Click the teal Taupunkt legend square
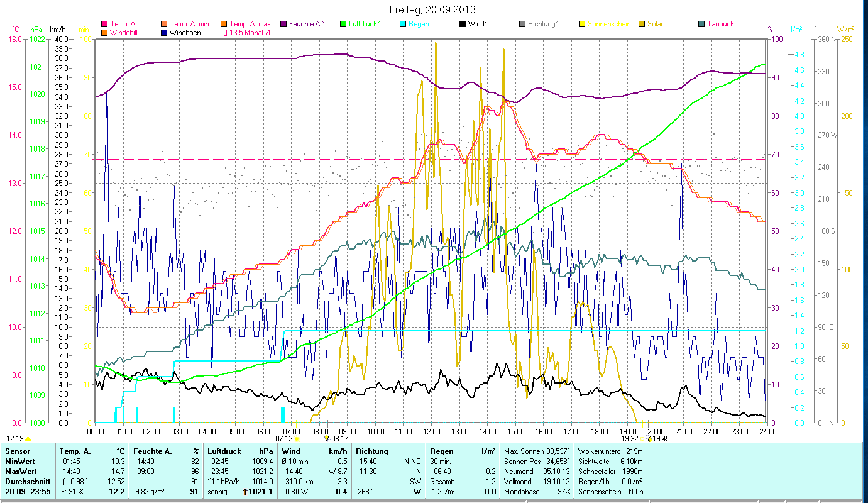 [701, 24]
